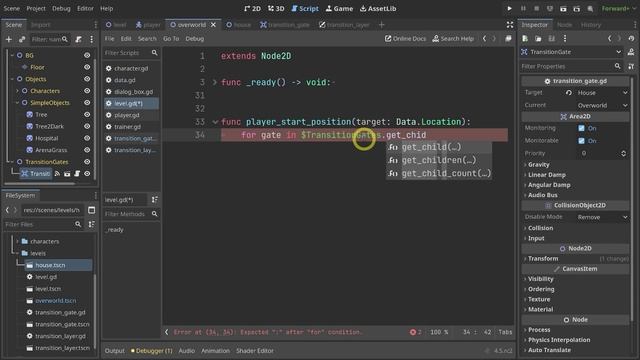The width and height of the screenshot is (640, 360).
Task: Add a new node with plus icon
Action: pos(9,39)
